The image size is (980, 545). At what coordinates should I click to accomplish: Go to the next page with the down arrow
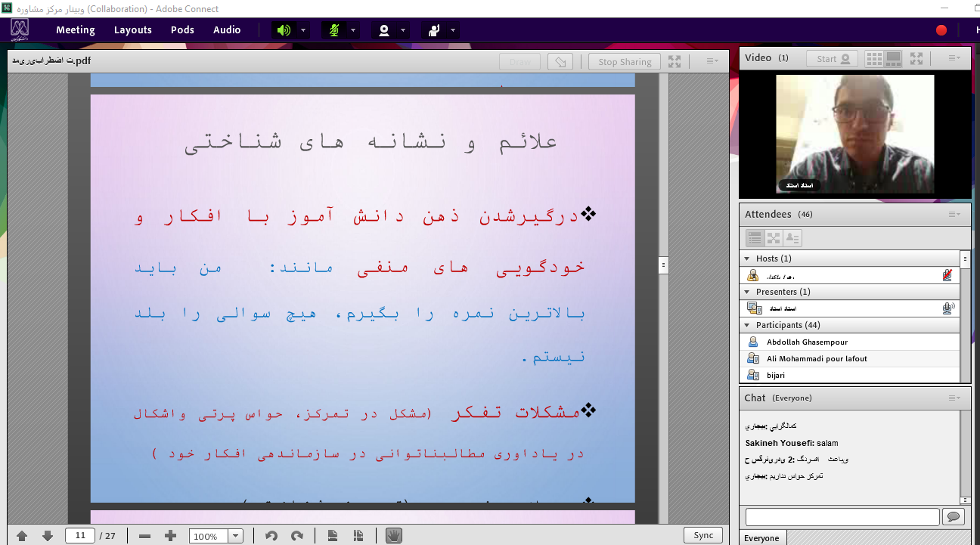point(47,536)
